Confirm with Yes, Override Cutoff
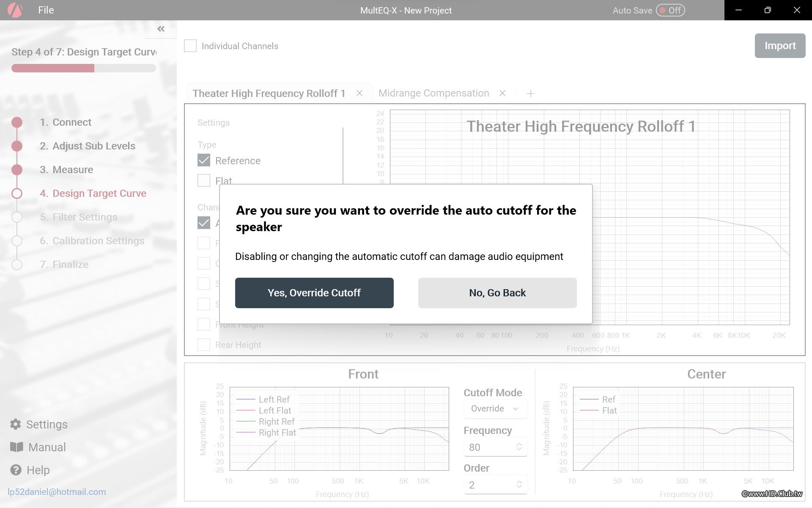Image resolution: width=812 pixels, height=508 pixels. (314, 293)
